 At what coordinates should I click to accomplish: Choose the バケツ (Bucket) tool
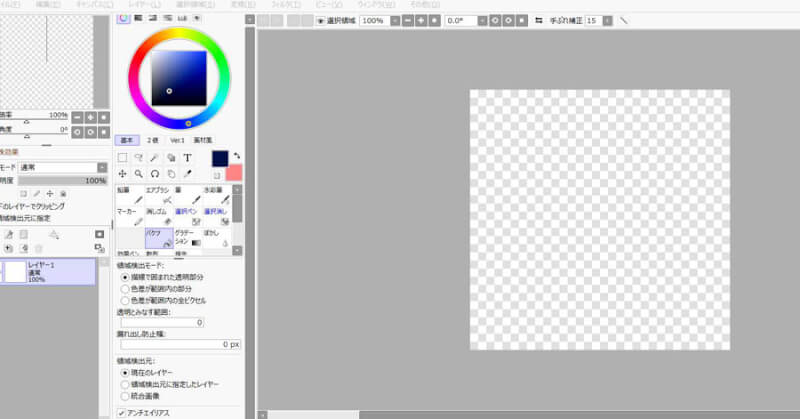(x=159, y=237)
